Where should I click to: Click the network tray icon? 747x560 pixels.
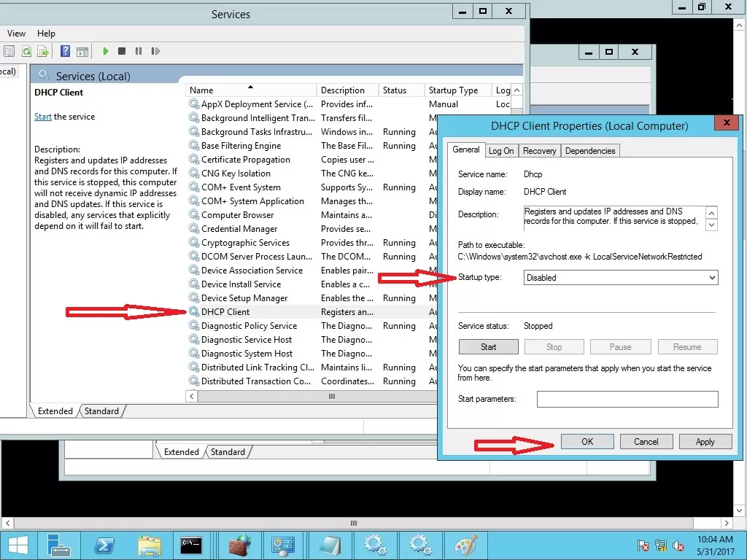click(661, 545)
